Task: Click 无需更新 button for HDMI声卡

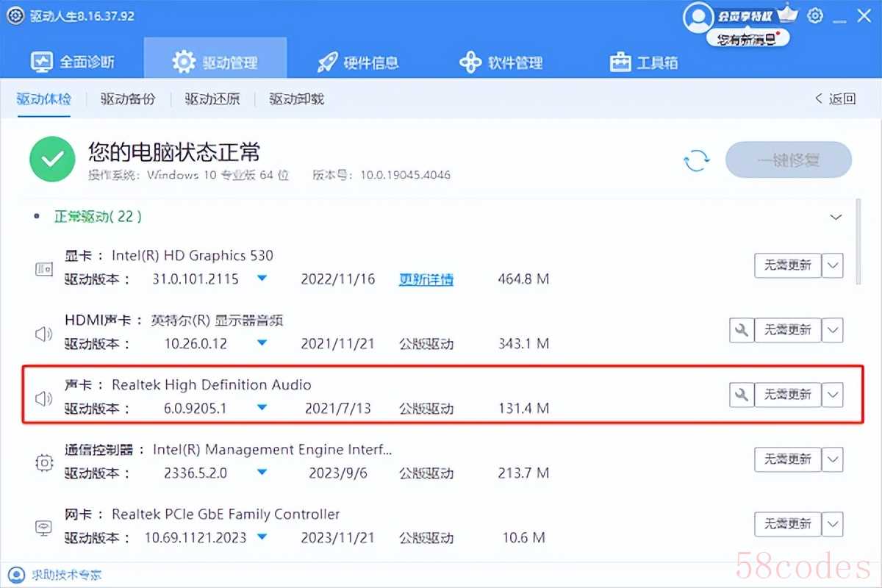Action: point(788,330)
